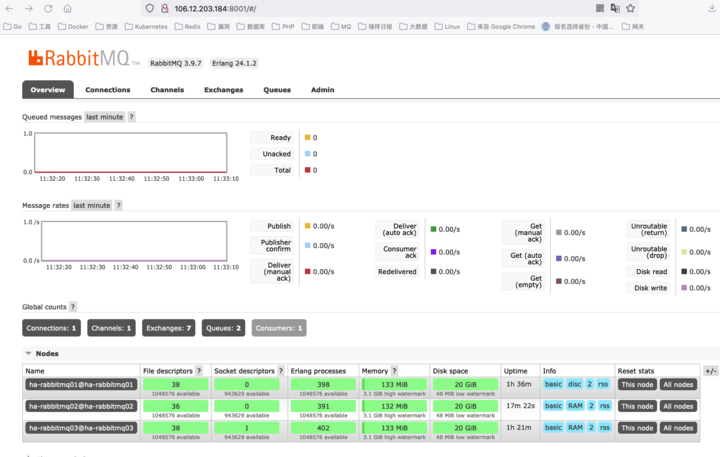Click the 'RabbitMQ 3.9.7' version label
The height and width of the screenshot is (457, 720).
(176, 63)
